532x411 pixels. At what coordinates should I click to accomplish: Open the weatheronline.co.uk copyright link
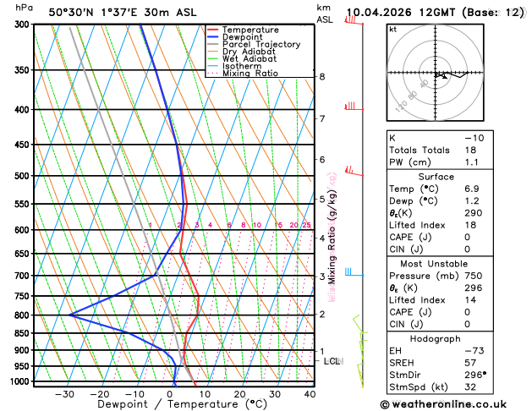click(x=443, y=404)
